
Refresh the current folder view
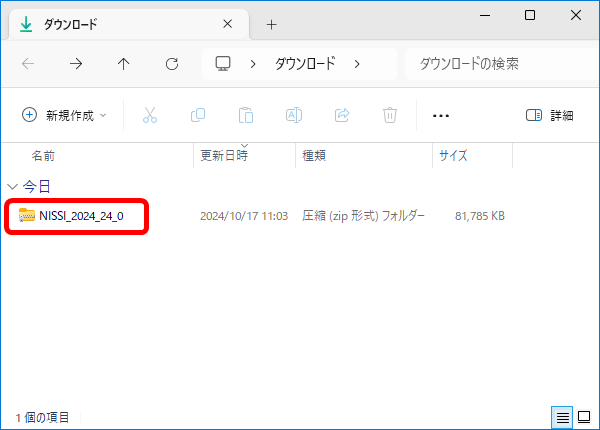click(171, 64)
